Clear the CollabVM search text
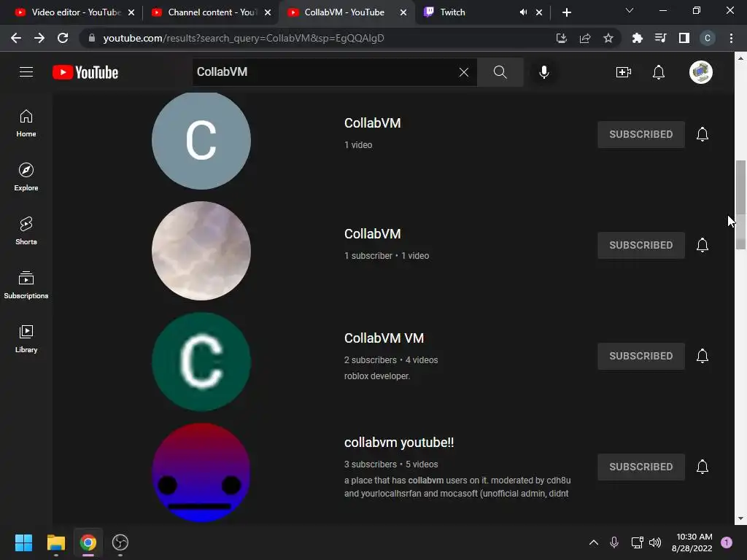 click(463, 72)
